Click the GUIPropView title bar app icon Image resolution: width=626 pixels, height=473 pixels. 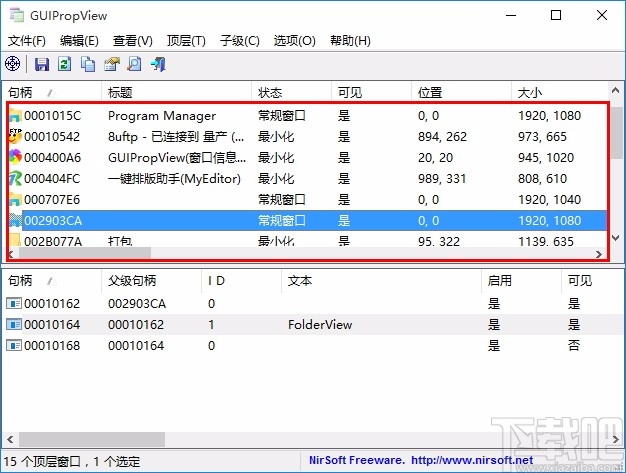pyautogui.click(x=16, y=15)
